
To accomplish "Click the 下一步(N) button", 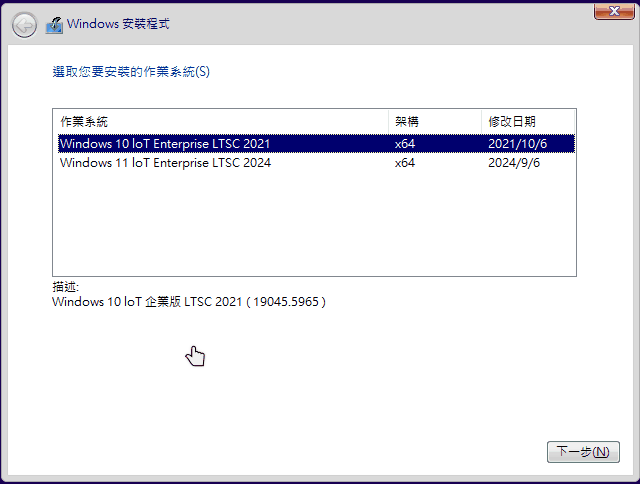I will (x=583, y=452).
